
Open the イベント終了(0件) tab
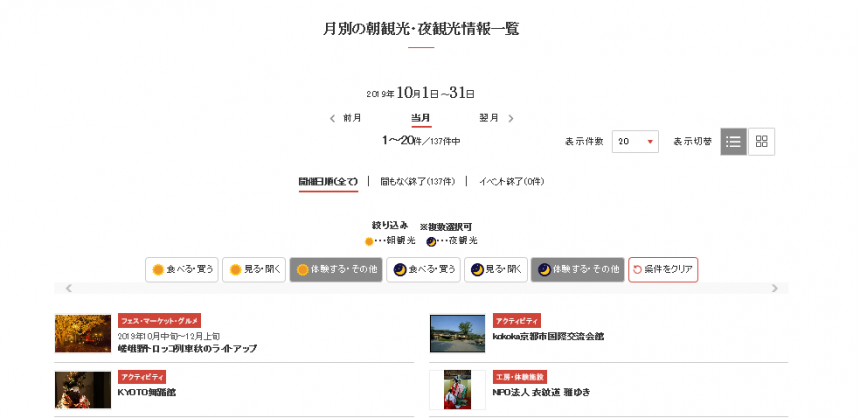pyautogui.click(x=511, y=181)
